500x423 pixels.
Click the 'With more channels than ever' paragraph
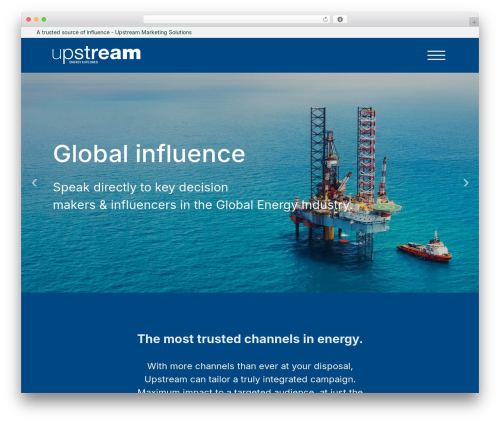click(x=250, y=379)
